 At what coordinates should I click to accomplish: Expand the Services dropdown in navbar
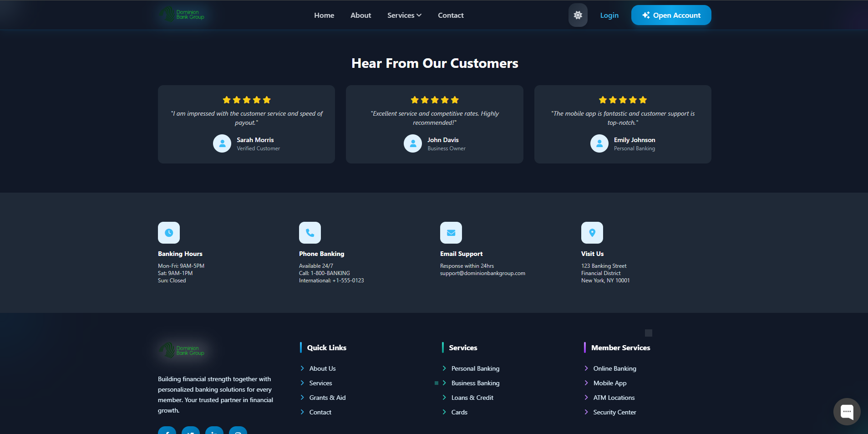pos(404,15)
